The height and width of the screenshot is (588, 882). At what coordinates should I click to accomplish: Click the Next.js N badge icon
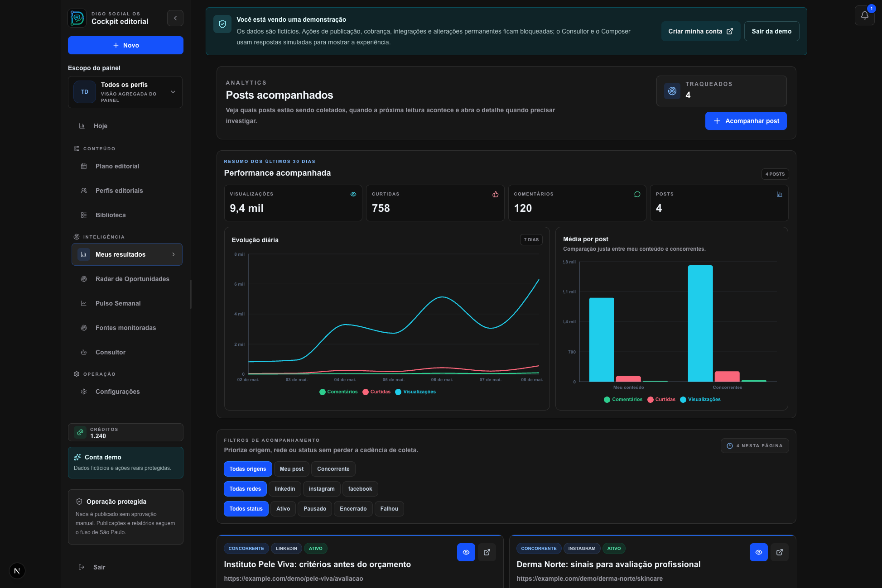coord(17,571)
